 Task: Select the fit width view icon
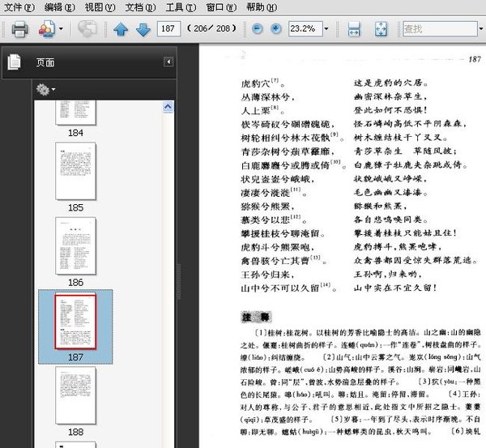[x=354, y=29]
